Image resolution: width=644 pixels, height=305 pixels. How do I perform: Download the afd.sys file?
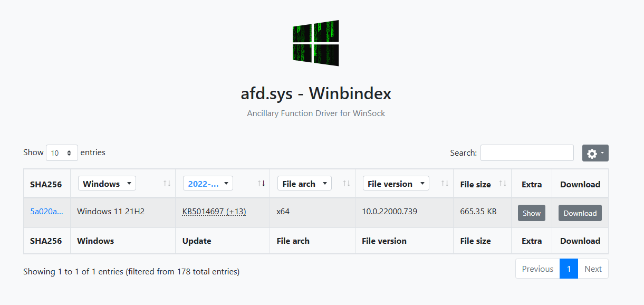click(580, 213)
